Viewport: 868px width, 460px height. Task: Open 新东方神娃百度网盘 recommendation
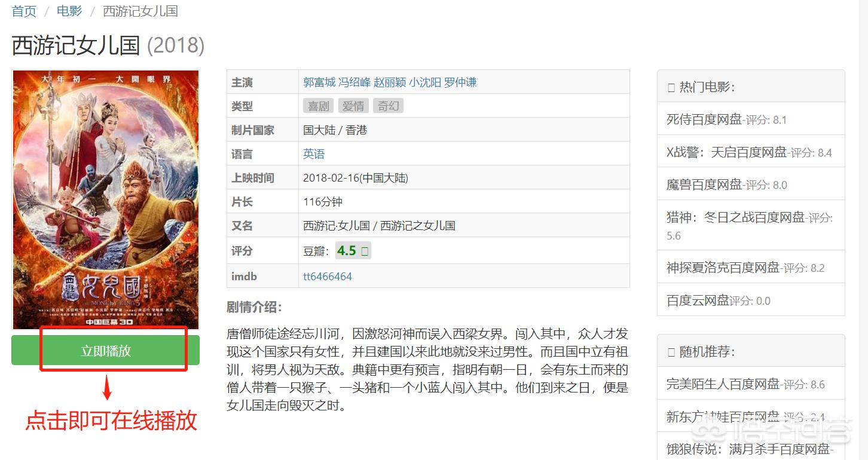pyautogui.click(x=723, y=416)
